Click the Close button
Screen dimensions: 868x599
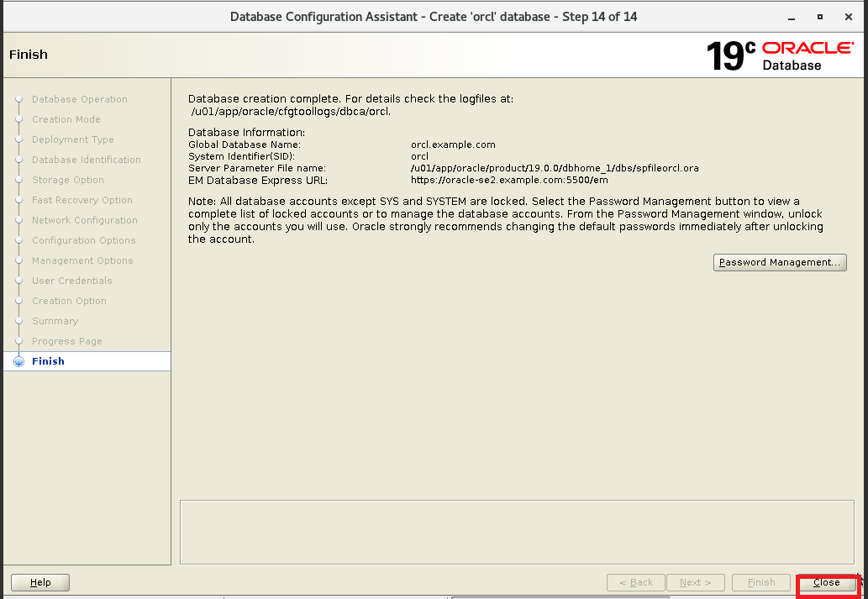826,582
